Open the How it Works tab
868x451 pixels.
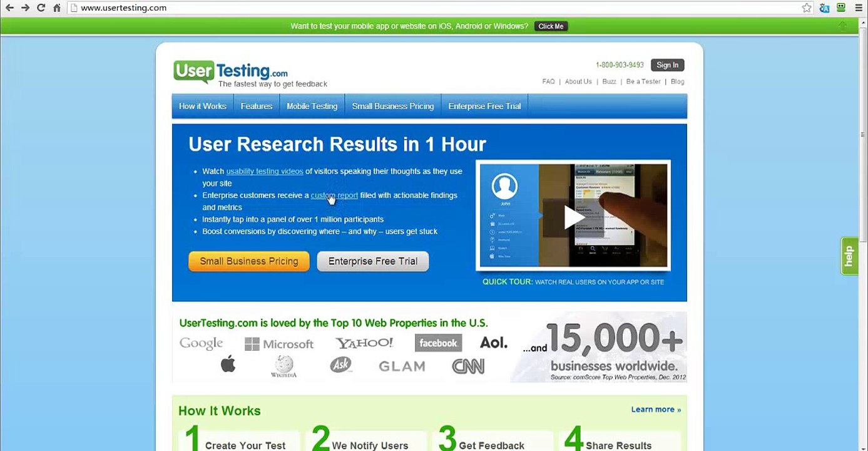[x=203, y=106]
